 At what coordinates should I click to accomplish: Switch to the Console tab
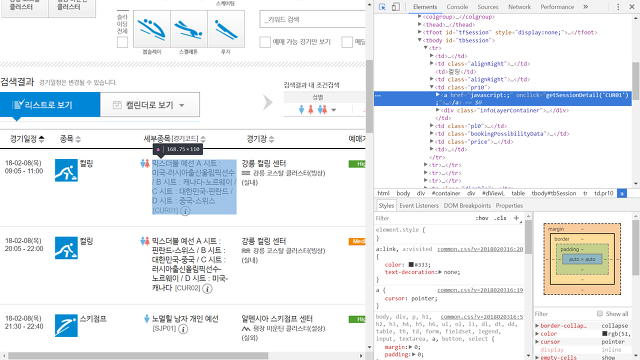tap(457, 7)
